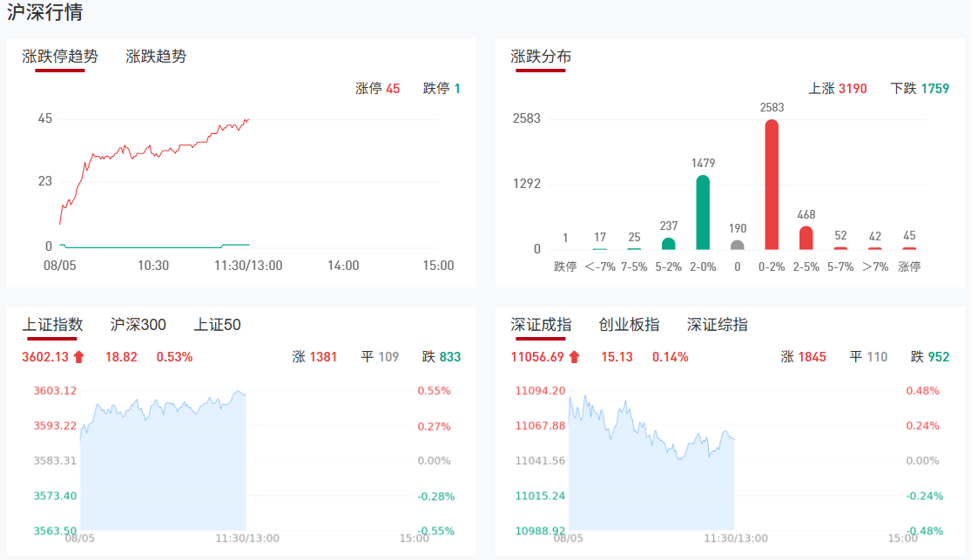Viewport: 971px width, 560px height.
Task: Select the 创业板指 tab
Action: point(629,325)
